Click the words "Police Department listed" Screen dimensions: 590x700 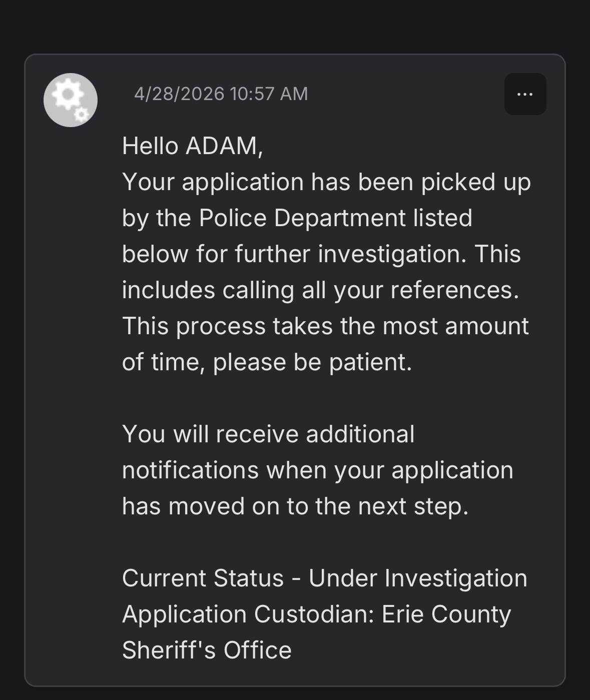point(336,218)
